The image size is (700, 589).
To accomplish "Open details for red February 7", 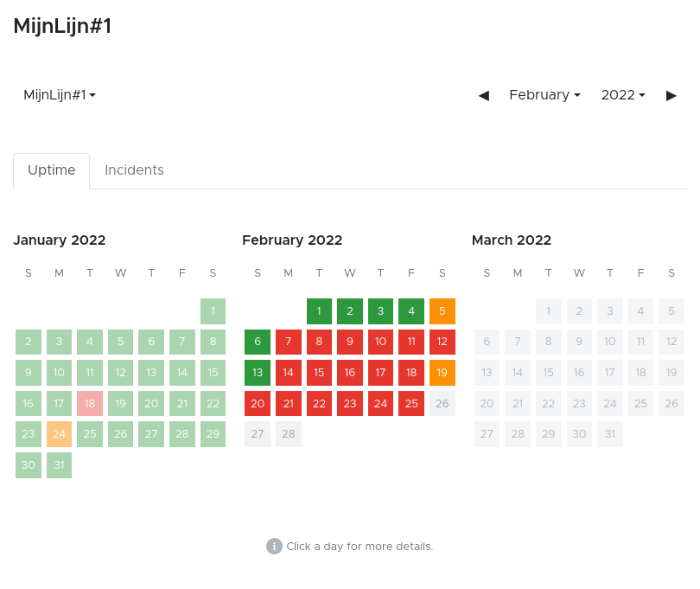I will click(289, 343).
